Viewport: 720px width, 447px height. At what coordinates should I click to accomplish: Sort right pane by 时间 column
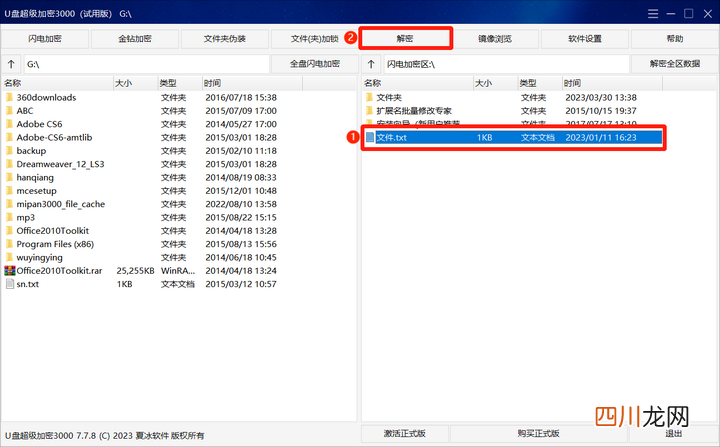pyautogui.click(x=613, y=83)
